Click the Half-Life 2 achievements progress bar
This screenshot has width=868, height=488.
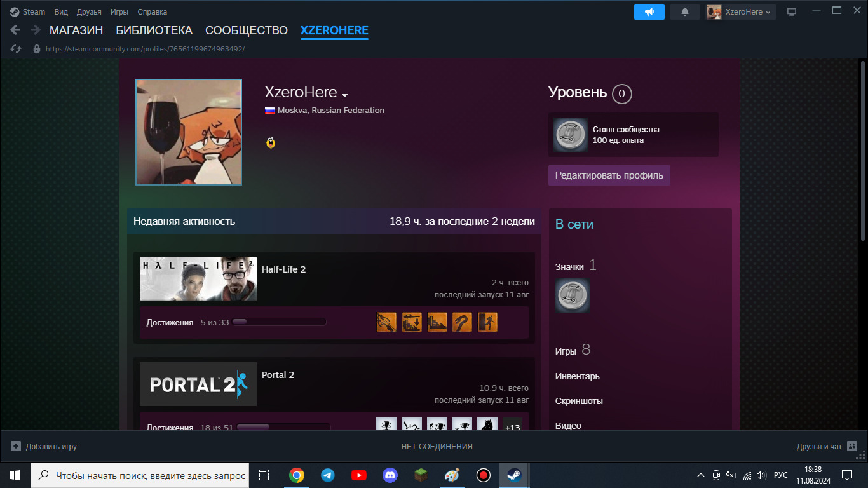[279, 322]
